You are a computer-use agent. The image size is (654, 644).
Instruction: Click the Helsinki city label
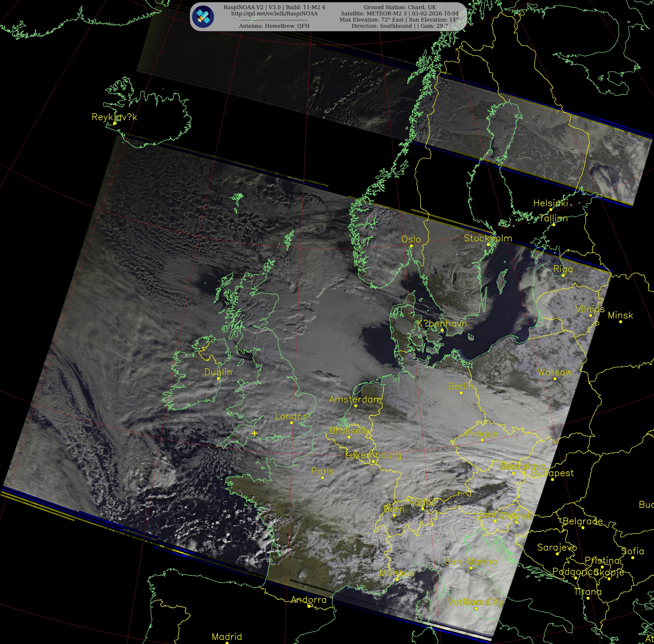550,203
